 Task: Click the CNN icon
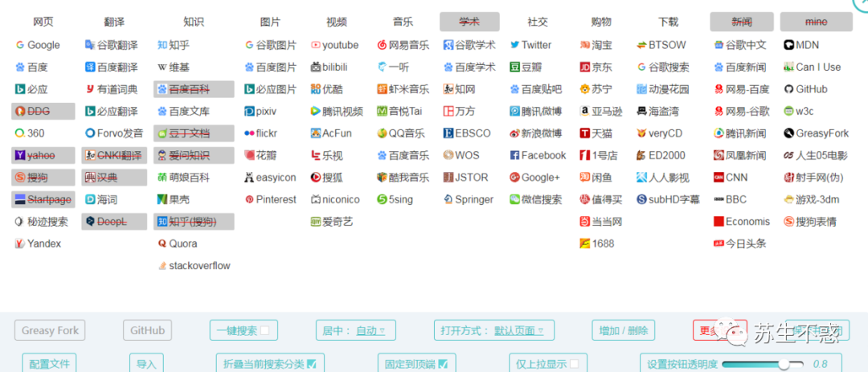click(719, 177)
